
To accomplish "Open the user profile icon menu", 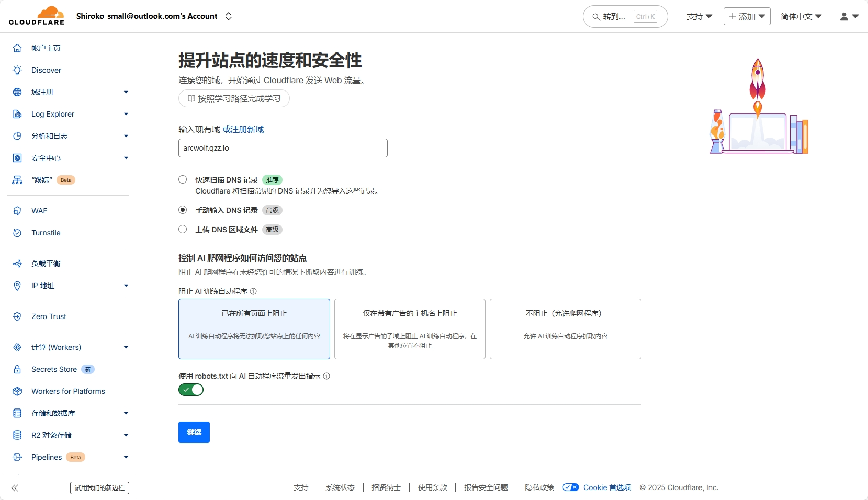I will [849, 17].
